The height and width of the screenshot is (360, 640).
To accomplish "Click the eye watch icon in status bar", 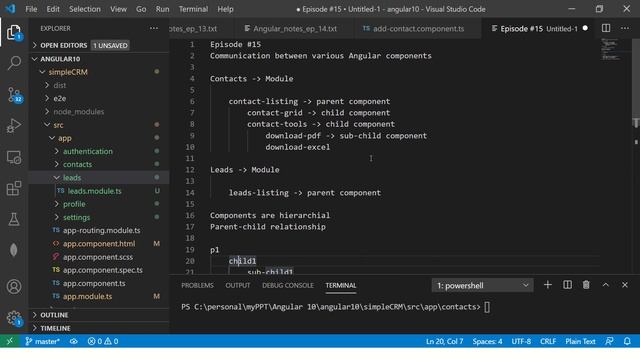I will (73, 341).
